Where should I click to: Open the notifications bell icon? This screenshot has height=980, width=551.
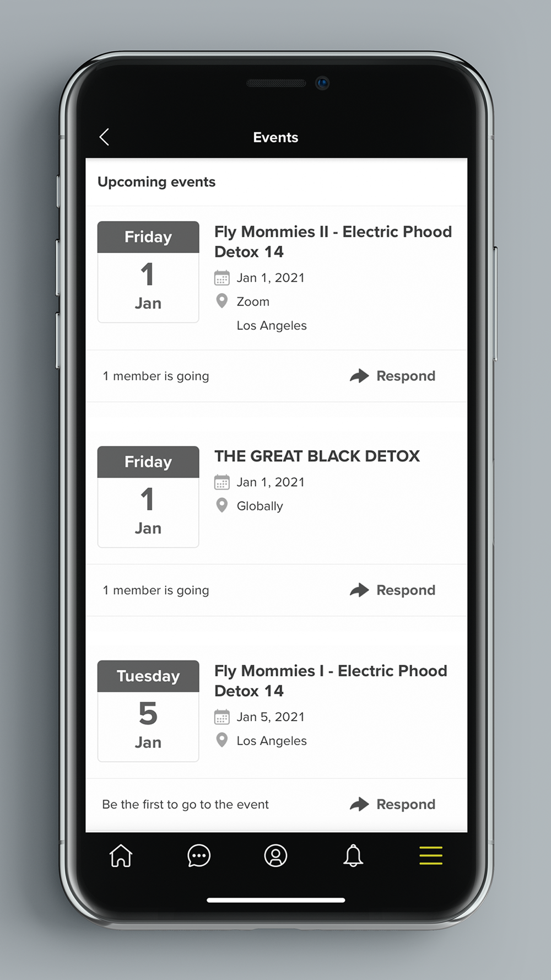(353, 856)
